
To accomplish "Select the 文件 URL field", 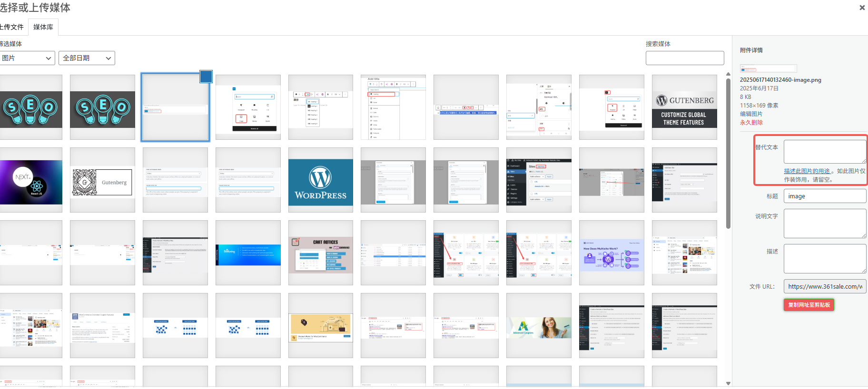I will point(825,286).
